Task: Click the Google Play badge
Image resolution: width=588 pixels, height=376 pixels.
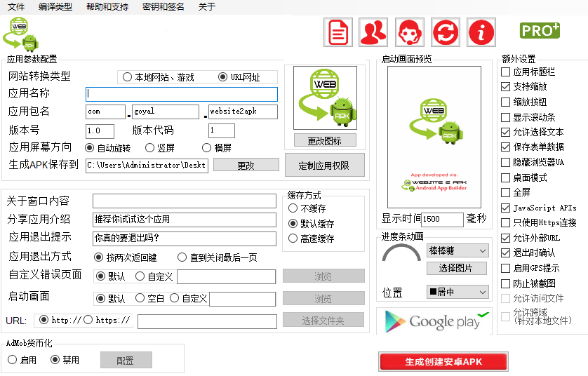Action: pos(434,321)
